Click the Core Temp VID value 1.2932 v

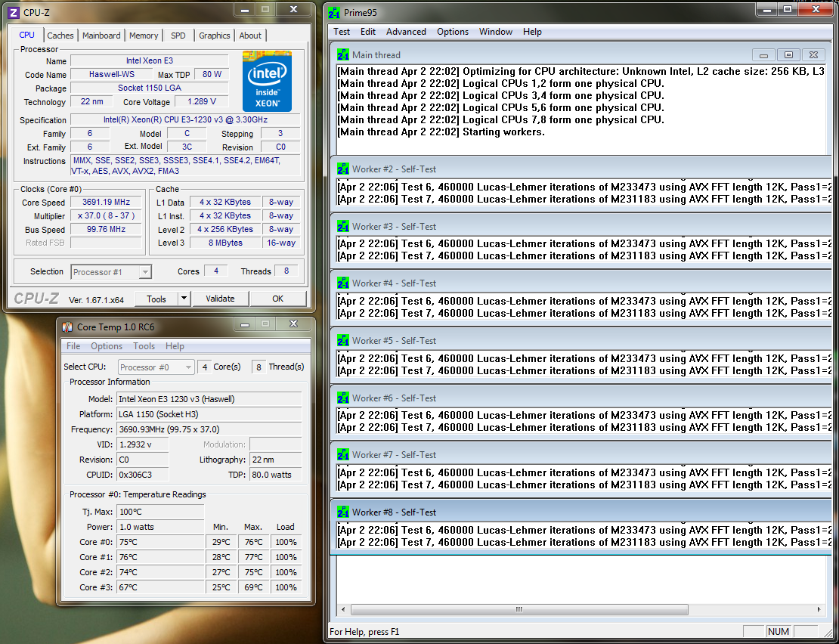[142, 444]
